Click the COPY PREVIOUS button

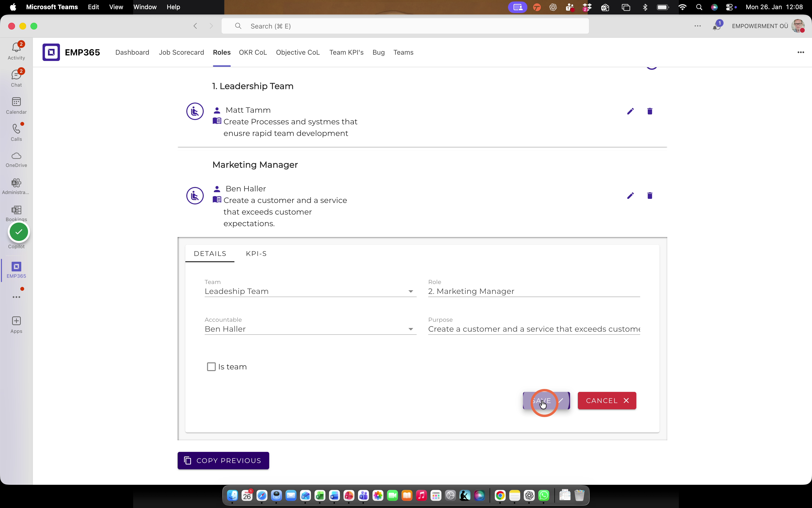click(224, 461)
